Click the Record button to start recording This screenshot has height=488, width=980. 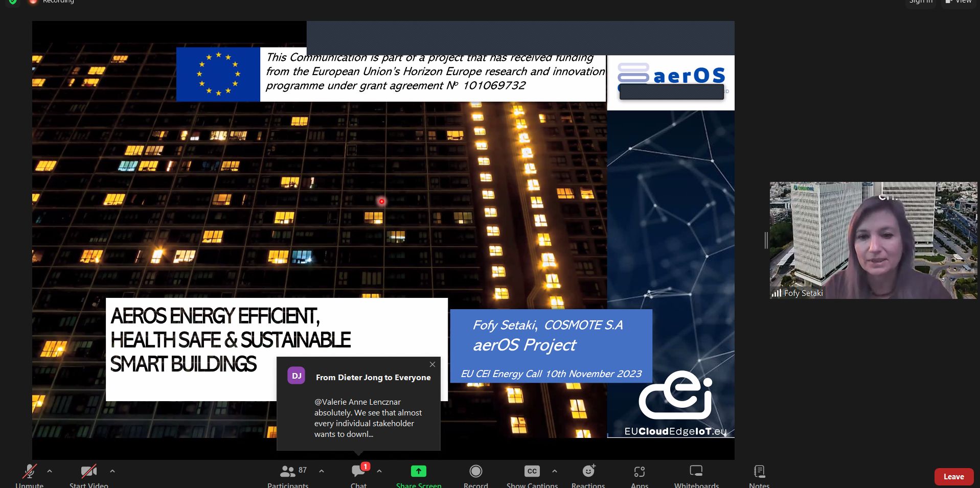pos(475,473)
